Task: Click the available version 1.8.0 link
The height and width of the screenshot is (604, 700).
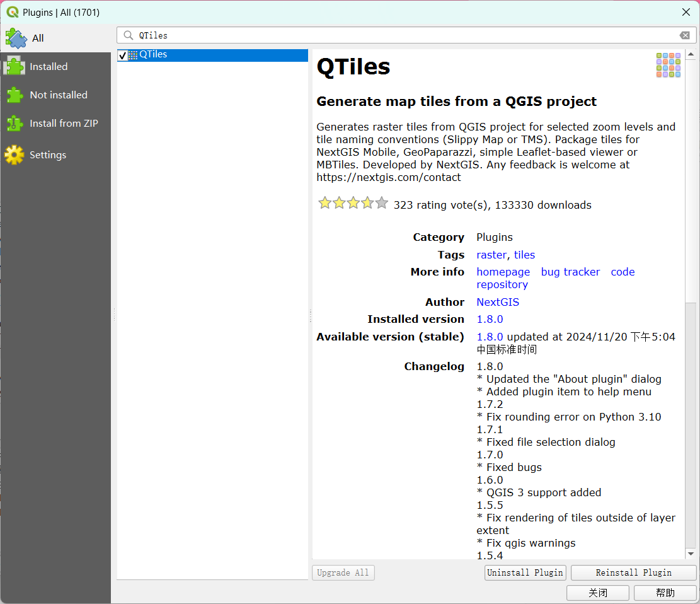Action: [x=490, y=337]
